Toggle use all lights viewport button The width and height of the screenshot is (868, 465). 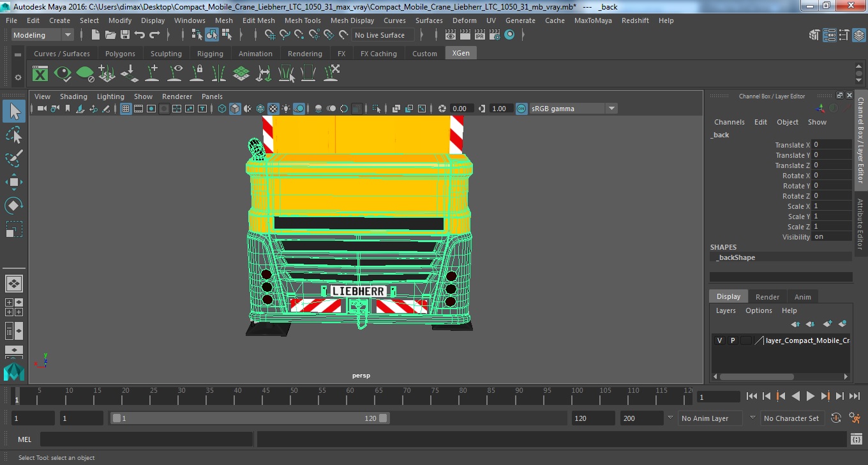(286, 109)
